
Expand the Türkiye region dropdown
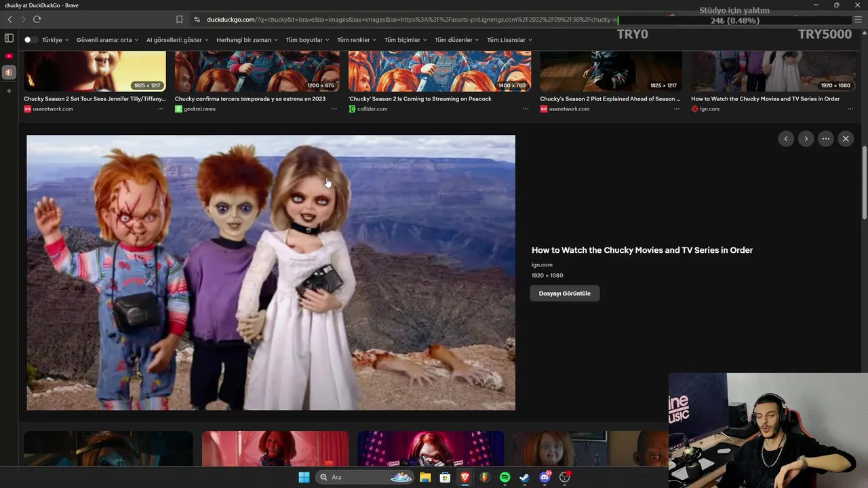coord(56,40)
